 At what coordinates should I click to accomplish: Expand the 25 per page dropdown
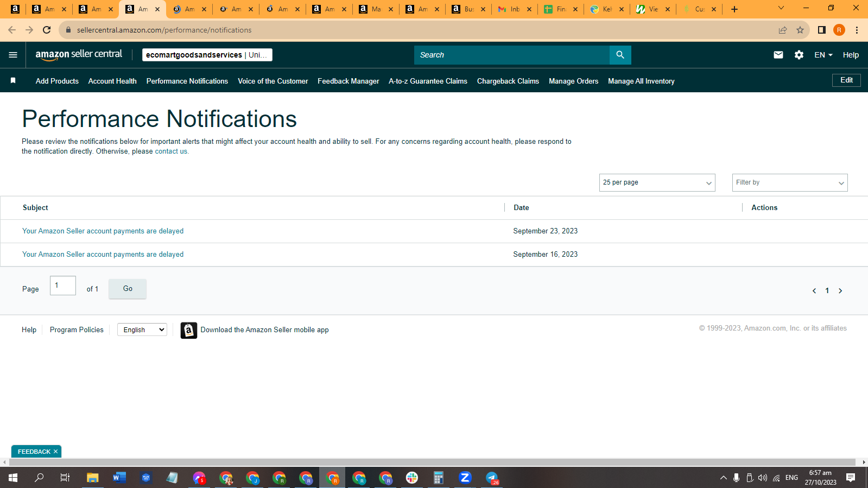pyautogui.click(x=657, y=182)
